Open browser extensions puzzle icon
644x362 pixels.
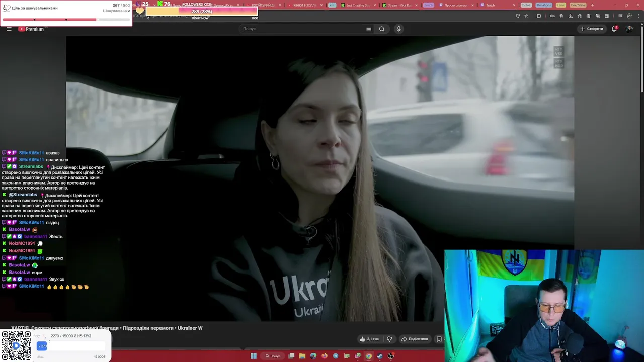(539, 16)
